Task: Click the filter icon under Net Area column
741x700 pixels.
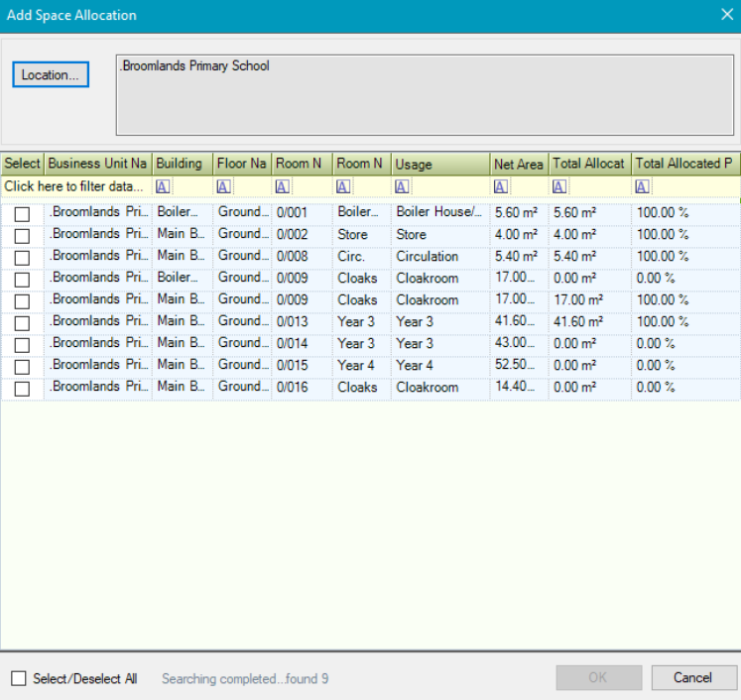Action: (501, 186)
